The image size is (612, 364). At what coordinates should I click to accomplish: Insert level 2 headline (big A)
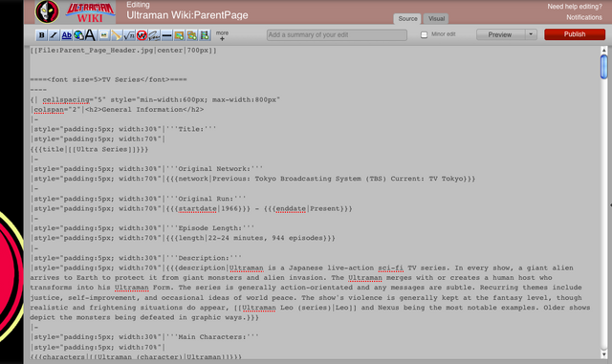[x=90, y=35]
